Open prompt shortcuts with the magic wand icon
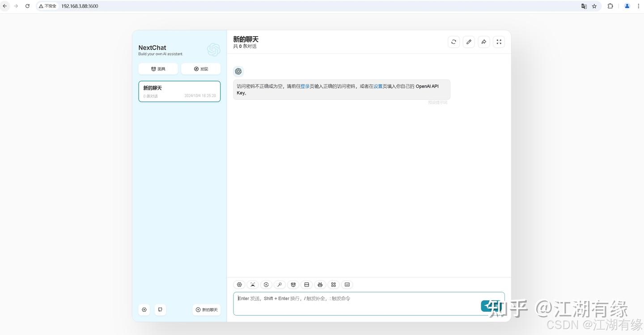Viewport: 644px width, 335px height. (x=280, y=284)
